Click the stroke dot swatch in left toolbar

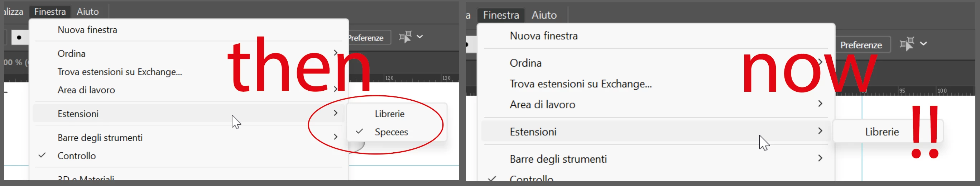[19, 37]
